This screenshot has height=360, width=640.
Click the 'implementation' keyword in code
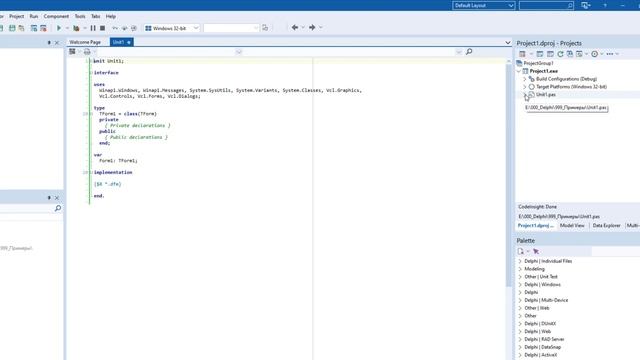click(x=113, y=172)
